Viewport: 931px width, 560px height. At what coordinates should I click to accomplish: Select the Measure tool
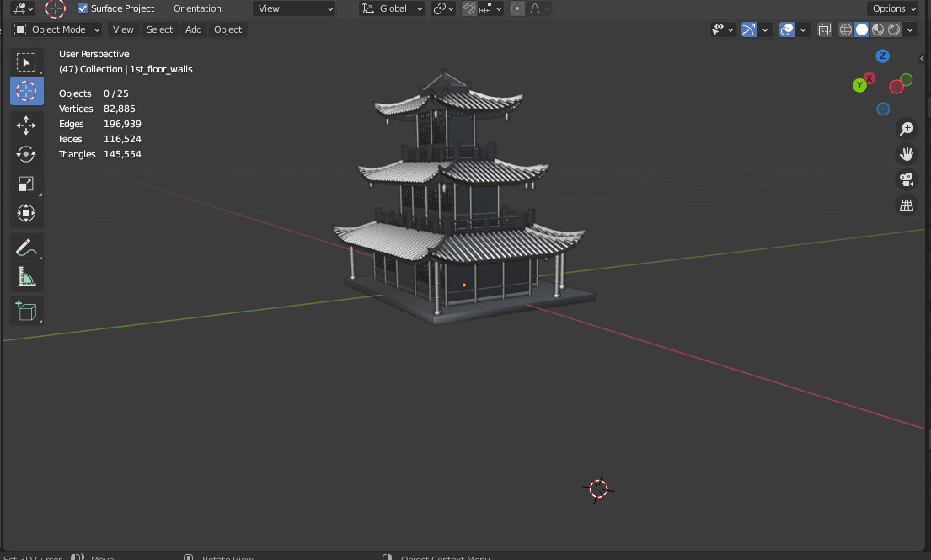pyautogui.click(x=26, y=276)
